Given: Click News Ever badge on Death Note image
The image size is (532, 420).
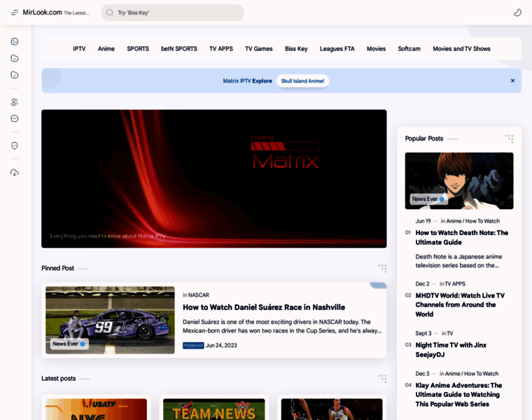Looking at the screenshot, I should click(428, 199).
